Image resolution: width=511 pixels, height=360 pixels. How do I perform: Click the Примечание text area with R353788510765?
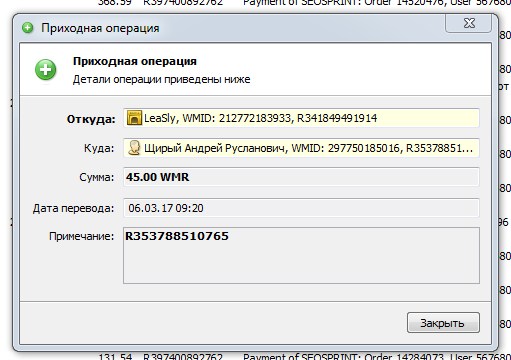[301, 255]
